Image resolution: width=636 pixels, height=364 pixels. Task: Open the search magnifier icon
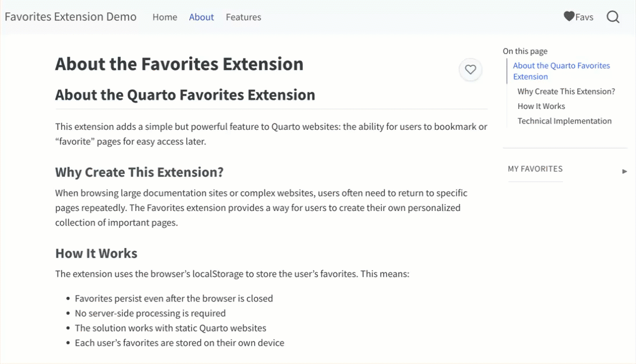(613, 17)
